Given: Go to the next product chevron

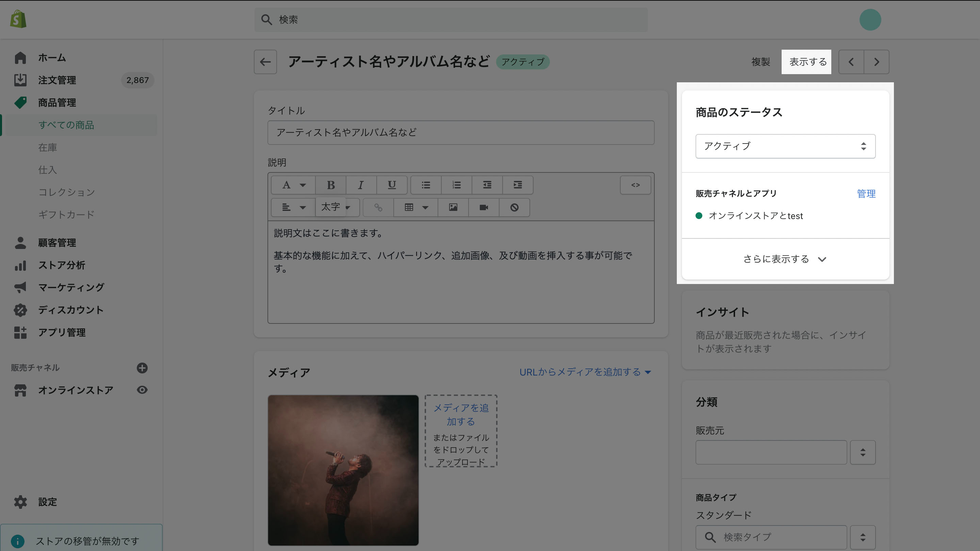Looking at the screenshot, I should coord(877,62).
